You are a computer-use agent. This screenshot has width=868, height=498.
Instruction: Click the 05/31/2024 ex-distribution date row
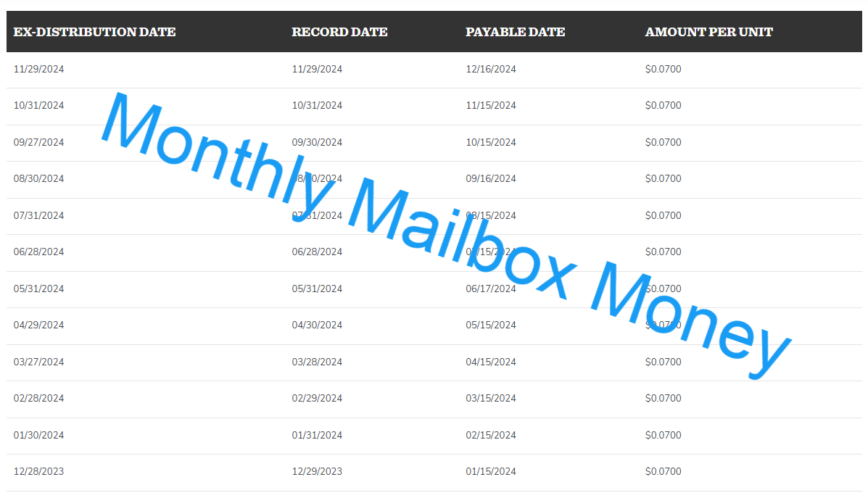[38, 288]
